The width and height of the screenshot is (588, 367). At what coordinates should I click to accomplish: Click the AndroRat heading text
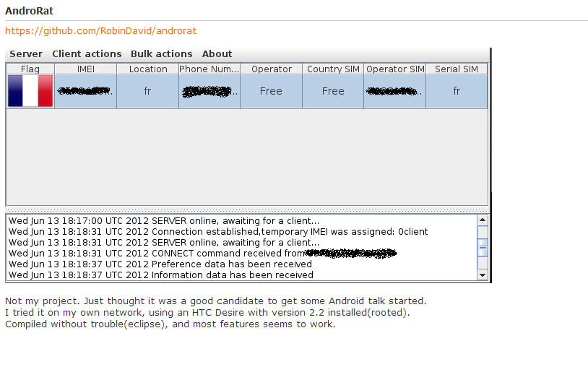click(29, 11)
